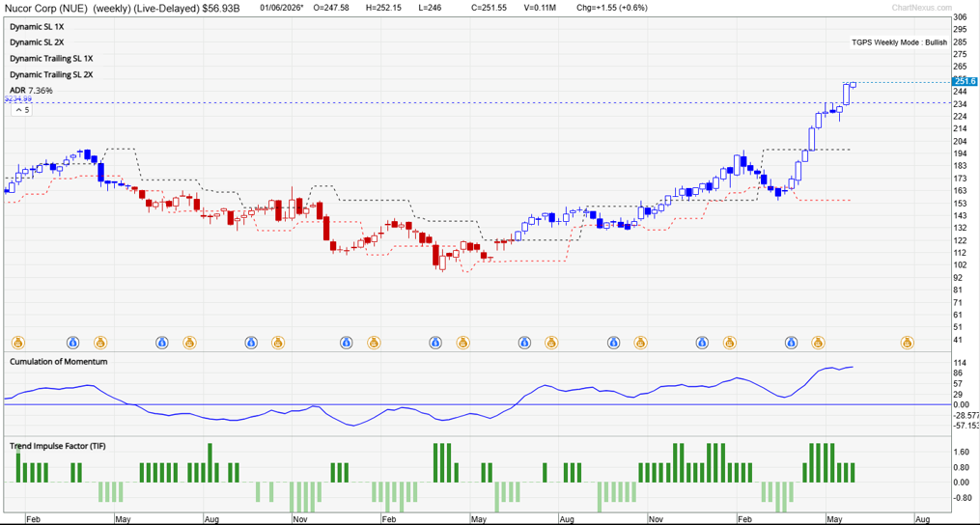Select orange event icon between first Aug and first Nov
This screenshot has width=980, height=525.
tap(277, 342)
